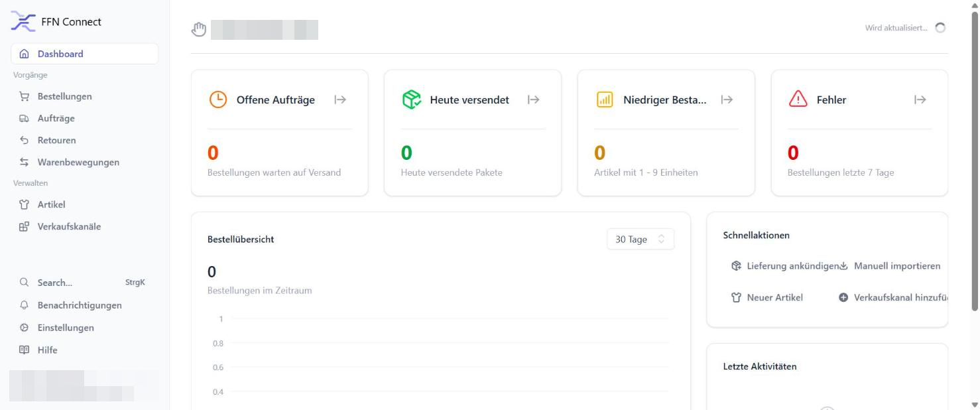Open Bestellungen in the sidebar
The height and width of the screenshot is (410, 980).
point(85,96)
